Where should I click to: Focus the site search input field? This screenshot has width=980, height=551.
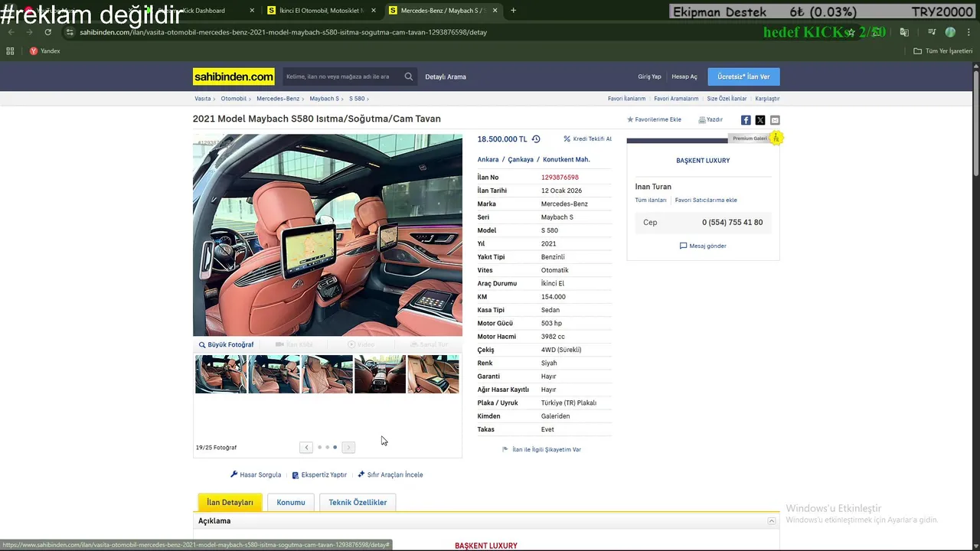(342, 77)
